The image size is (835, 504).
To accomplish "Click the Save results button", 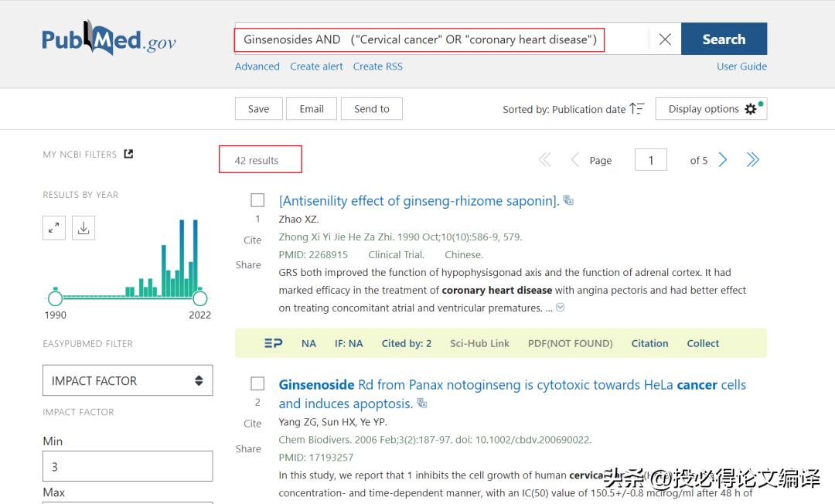I will pyautogui.click(x=258, y=108).
